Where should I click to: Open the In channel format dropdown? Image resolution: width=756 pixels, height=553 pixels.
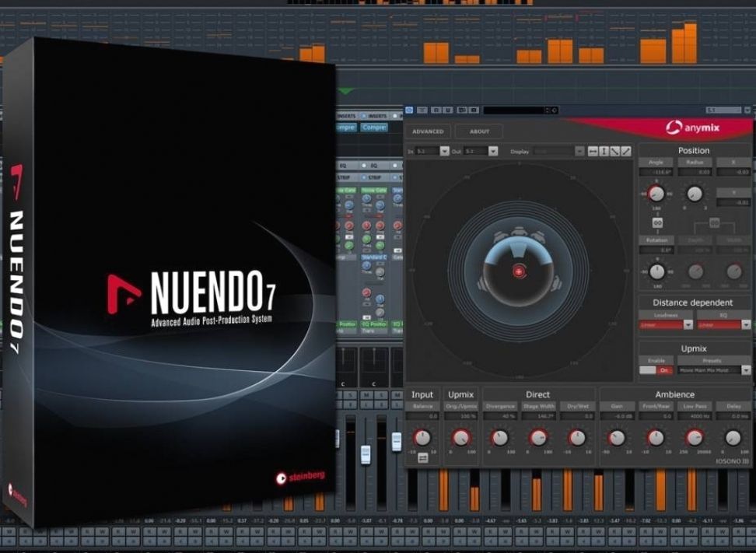[x=432, y=152]
